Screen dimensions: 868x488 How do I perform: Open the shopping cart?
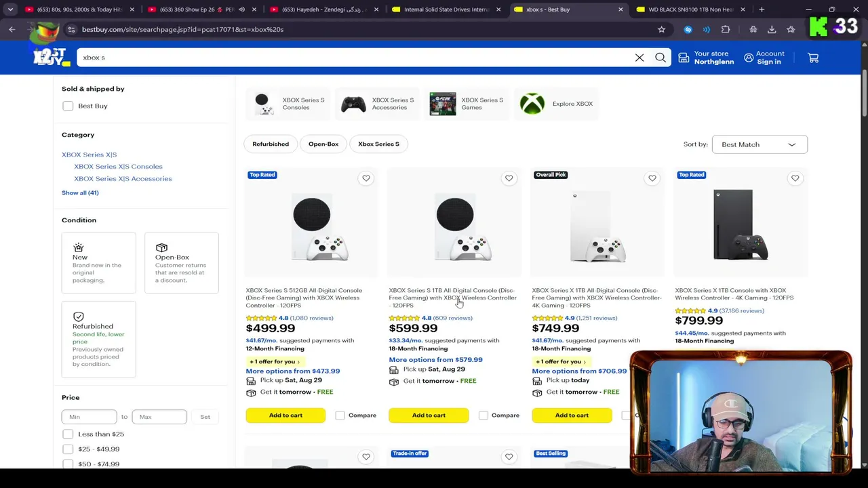point(813,58)
